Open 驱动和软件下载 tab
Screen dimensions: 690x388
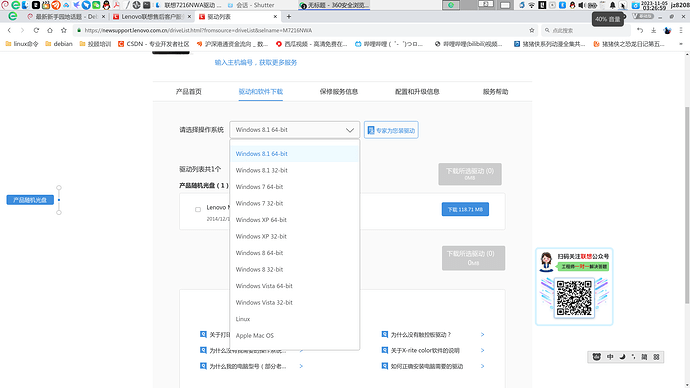[261, 92]
